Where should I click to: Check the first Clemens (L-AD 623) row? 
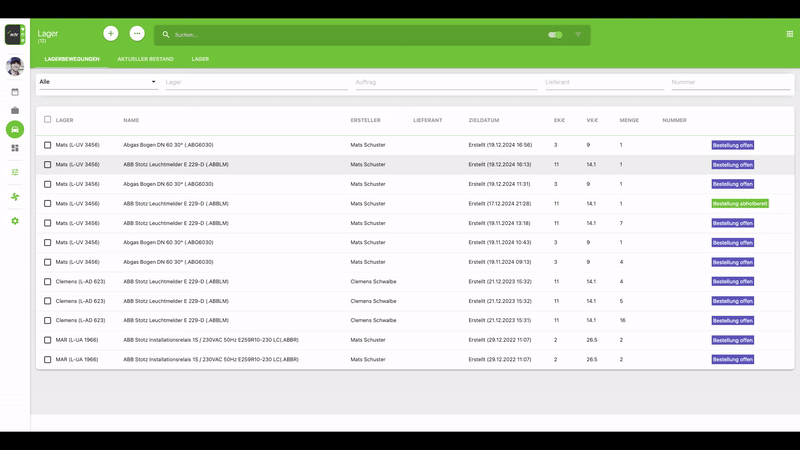coord(47,282)
